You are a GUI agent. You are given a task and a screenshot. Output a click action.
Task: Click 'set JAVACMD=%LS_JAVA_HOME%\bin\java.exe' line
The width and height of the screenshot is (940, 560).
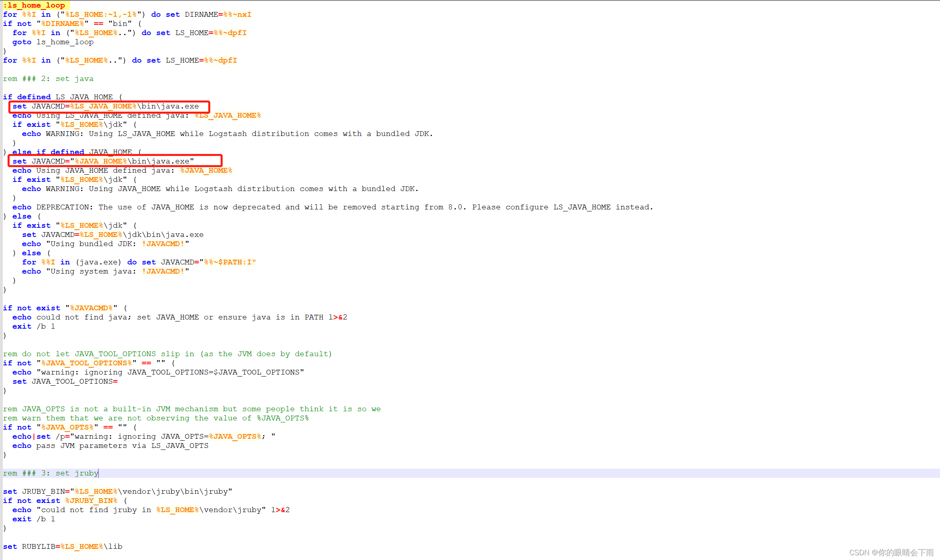tap(106, 106)
